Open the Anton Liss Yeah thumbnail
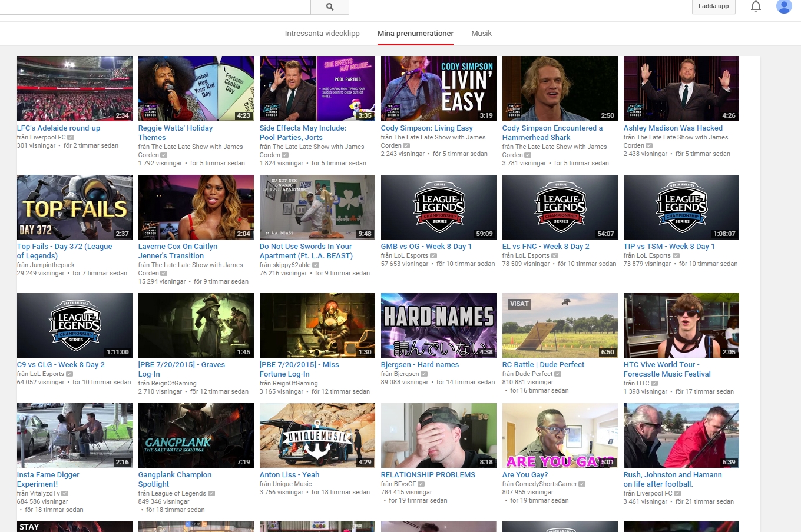801x532 pixels. pos(317,435)
